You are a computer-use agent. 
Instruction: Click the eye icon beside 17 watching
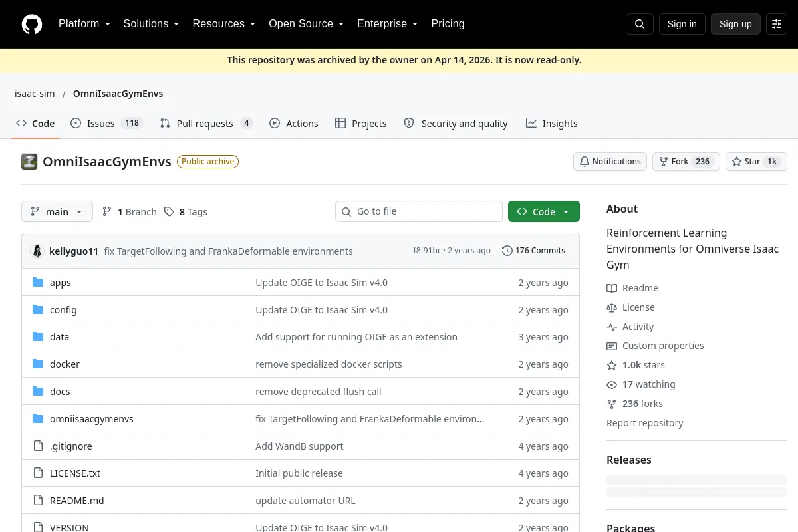coord(612,384)
